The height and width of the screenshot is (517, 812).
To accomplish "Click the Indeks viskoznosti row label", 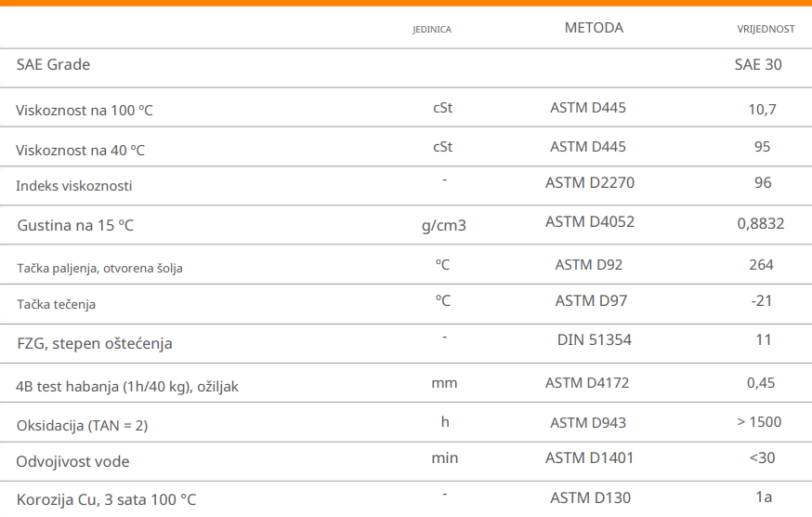I will pos(74,186).
